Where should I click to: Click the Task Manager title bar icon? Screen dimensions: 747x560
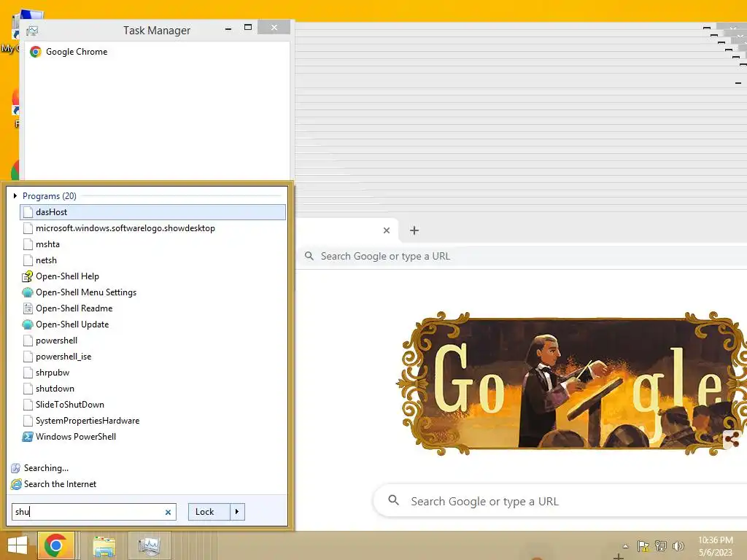tap(32, 31)
